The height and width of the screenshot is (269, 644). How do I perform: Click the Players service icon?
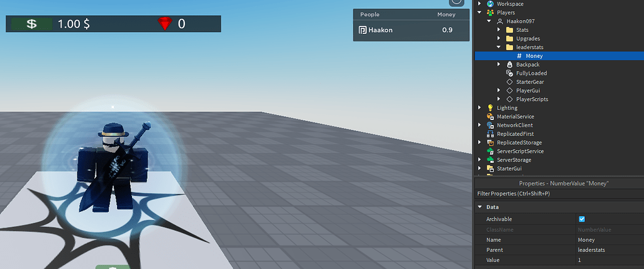tap(489, 13)
